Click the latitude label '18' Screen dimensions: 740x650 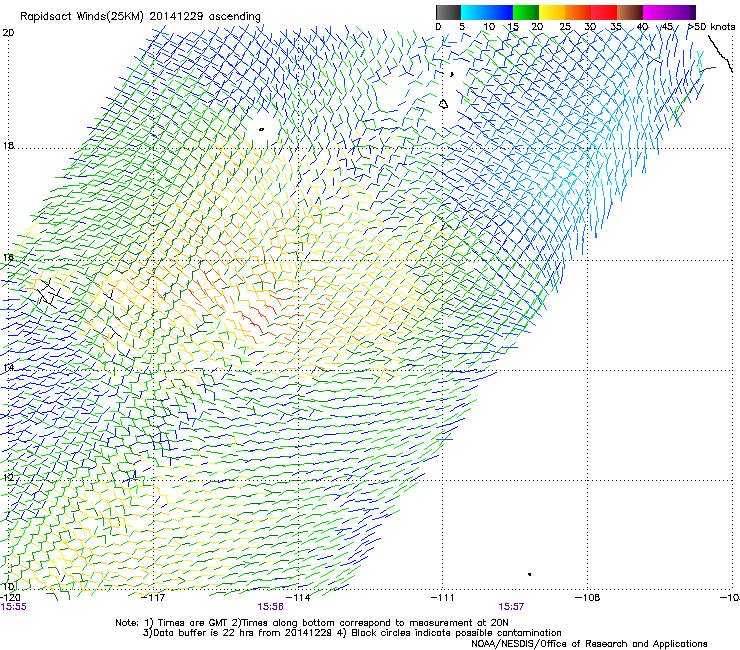tap(8, 145)
